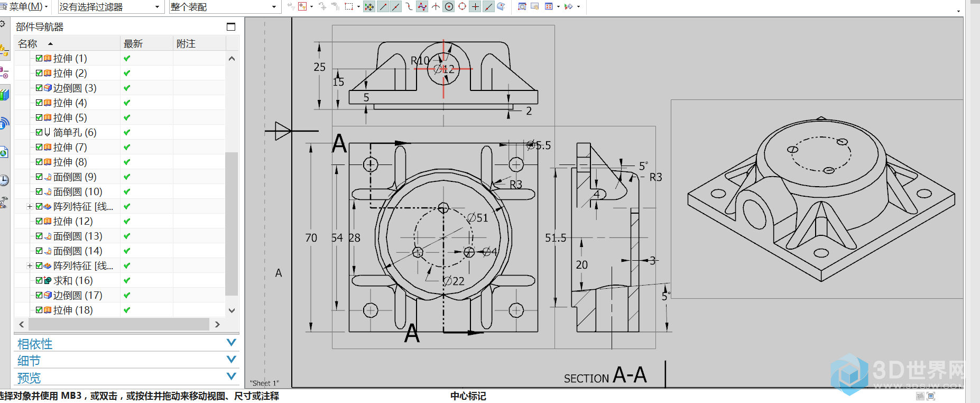Click the 附注 column header
Screen dimensions: 980x403
tap(200, 43)
